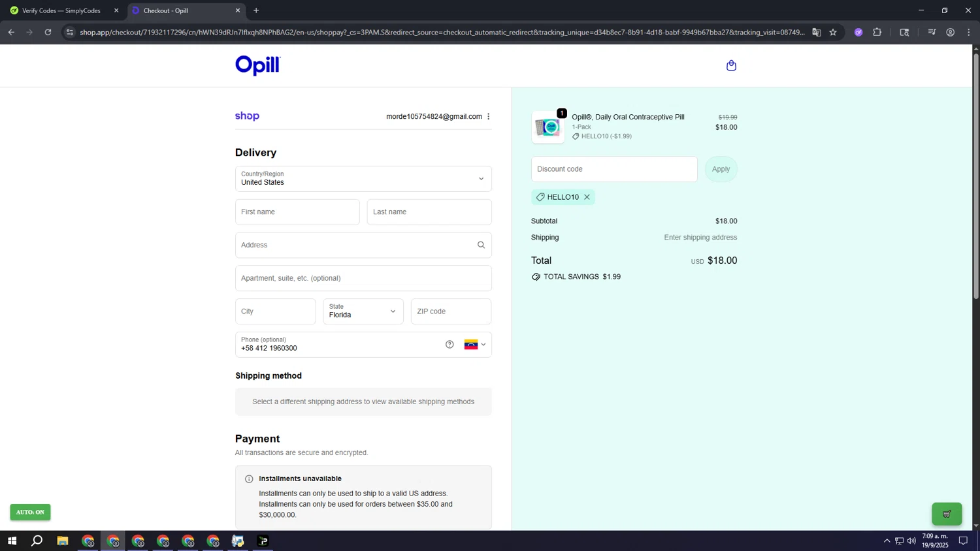Go back to previous page
980x551 pixels.
[11, 32]
